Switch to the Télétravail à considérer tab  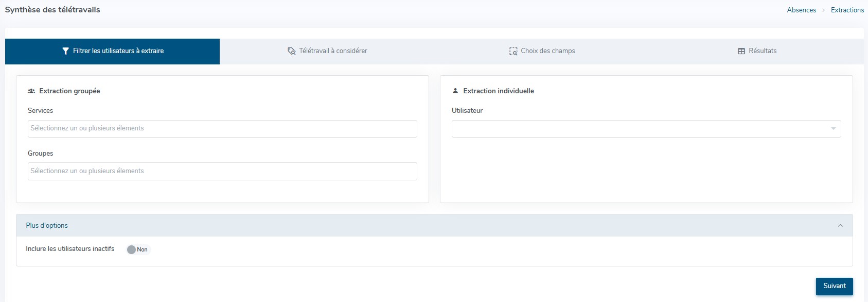pyautogui.click(x=332, y=51)
